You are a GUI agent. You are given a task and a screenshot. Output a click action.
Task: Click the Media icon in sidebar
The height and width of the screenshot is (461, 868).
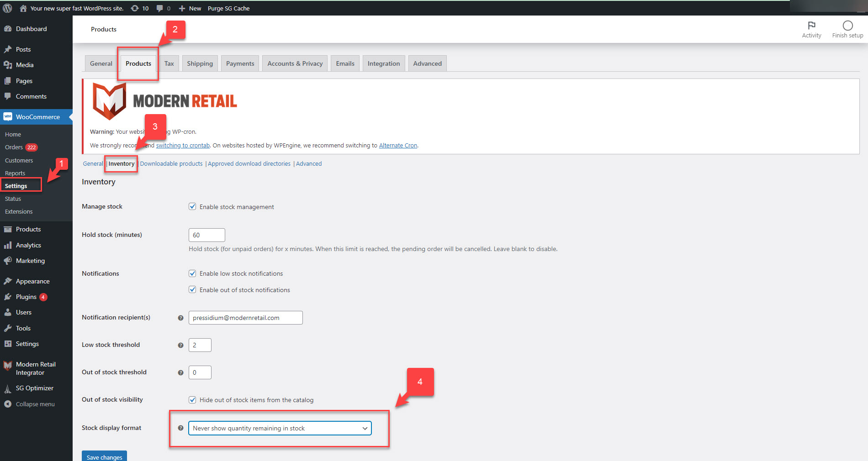[8, 65]
